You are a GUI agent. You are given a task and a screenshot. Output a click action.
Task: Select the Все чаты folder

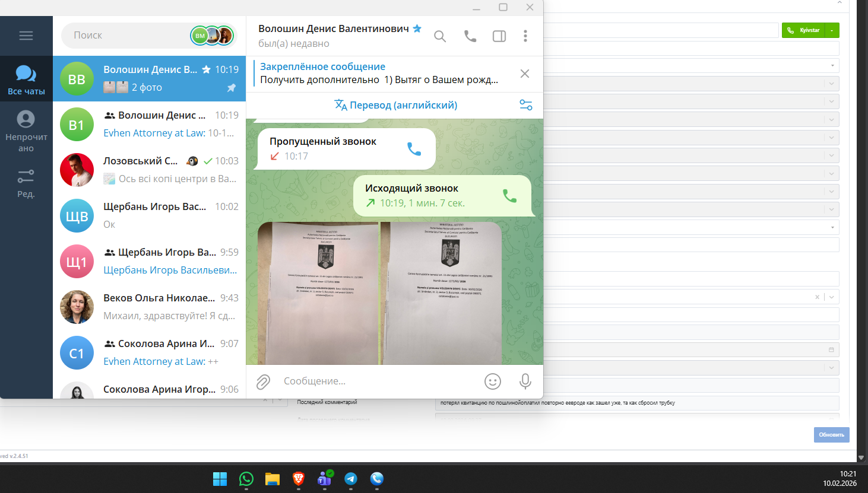[x=26, y=79]
